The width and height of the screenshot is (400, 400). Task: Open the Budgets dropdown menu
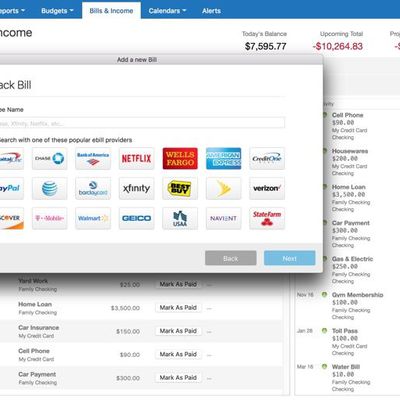tap(57, 11)
